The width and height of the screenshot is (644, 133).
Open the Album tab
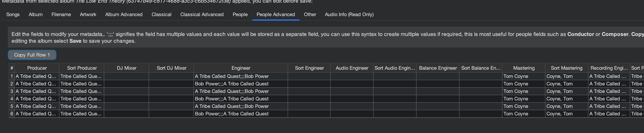(x=35, y=15)
